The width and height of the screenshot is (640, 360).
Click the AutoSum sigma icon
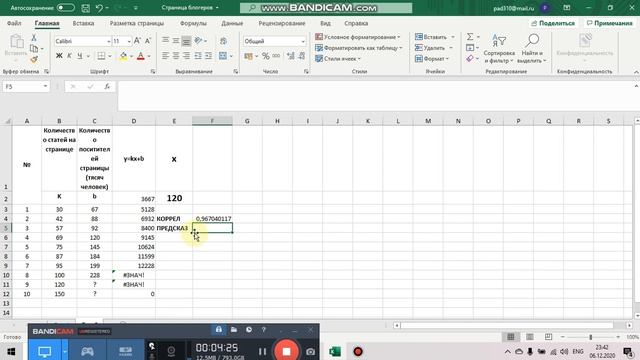click(470, 37)
